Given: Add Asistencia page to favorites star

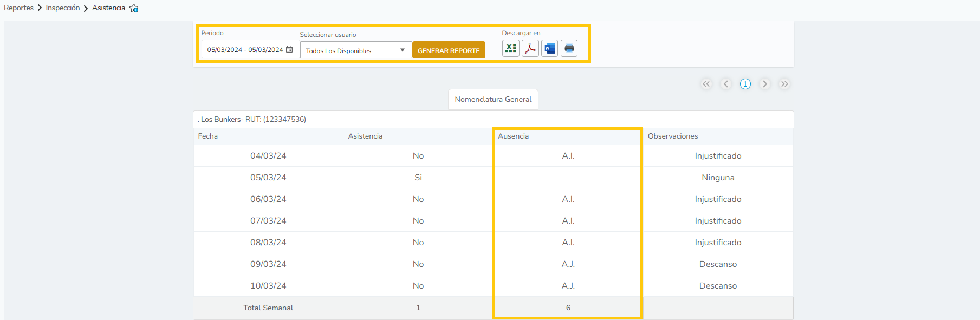Looking at the screenshot, I should point(134,8).
